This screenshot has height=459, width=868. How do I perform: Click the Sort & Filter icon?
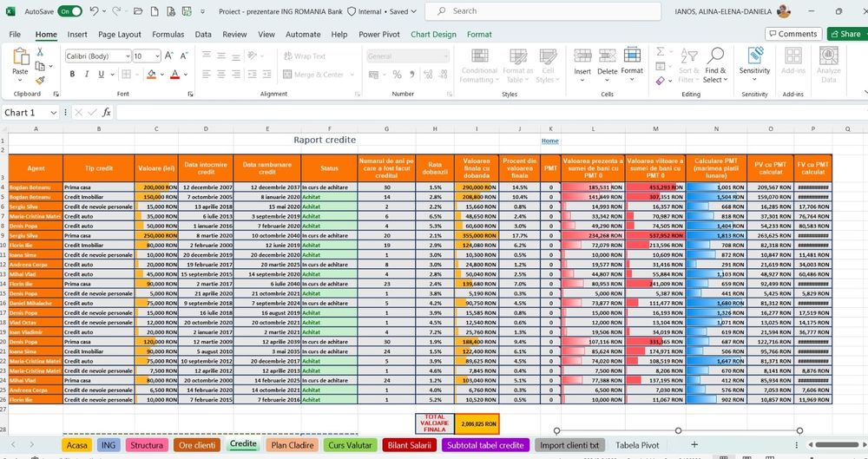coord(689,56)
